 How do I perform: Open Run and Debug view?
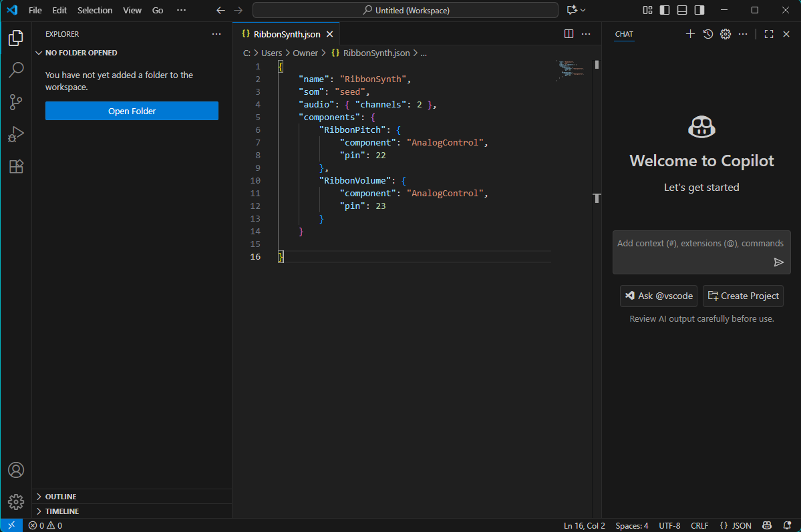(x=16, y=134)
